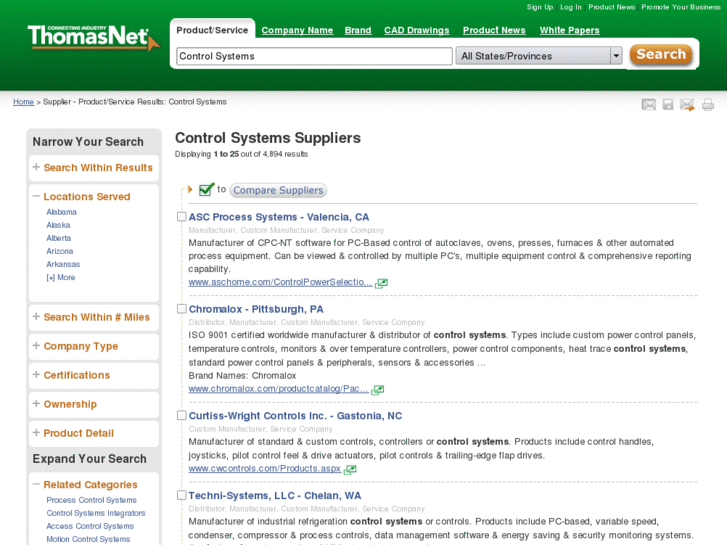Image resolution: width=727 pixels, height=545 pixels.
Task: Check the Chromalox supplier checkbox
Action: [x=182, y=309]
